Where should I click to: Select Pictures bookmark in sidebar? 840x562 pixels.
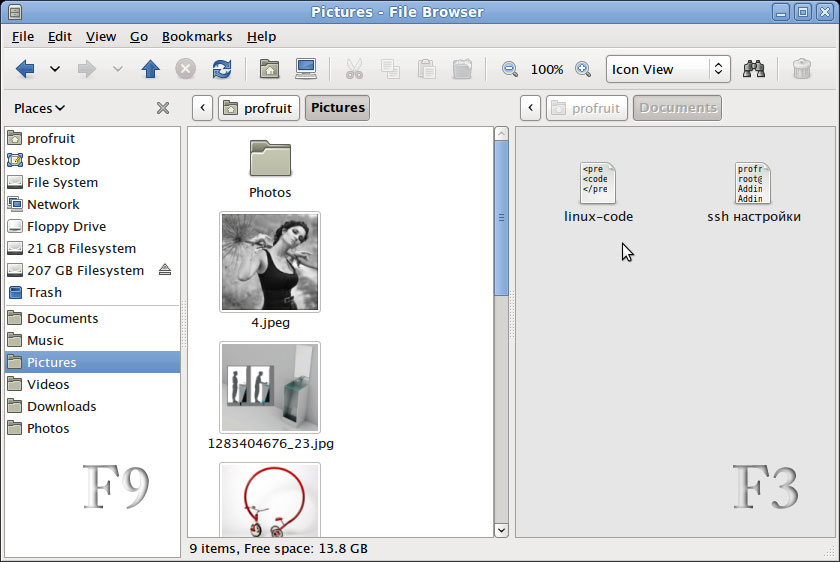pyautogui.click(x=93, y=362)
